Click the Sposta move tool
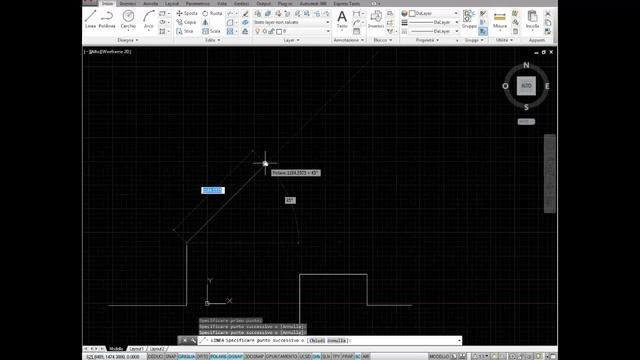 click(x=187, y=13)
